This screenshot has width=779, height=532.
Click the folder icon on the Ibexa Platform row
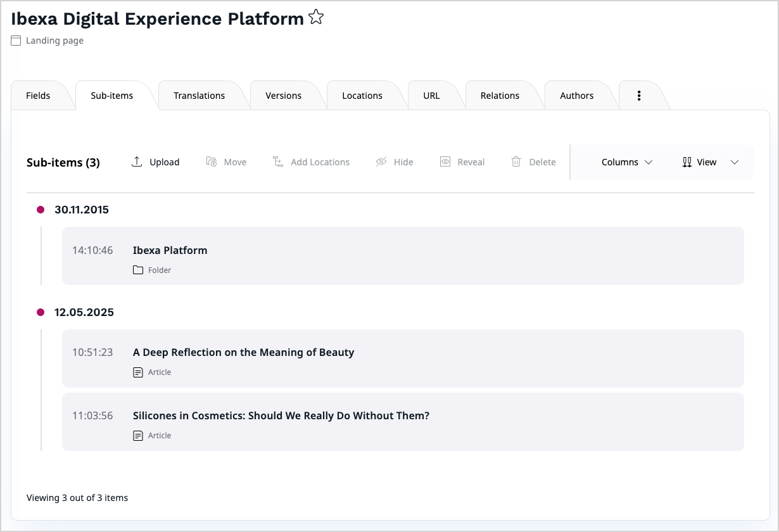pyautogui.click(x=138, y=269)
